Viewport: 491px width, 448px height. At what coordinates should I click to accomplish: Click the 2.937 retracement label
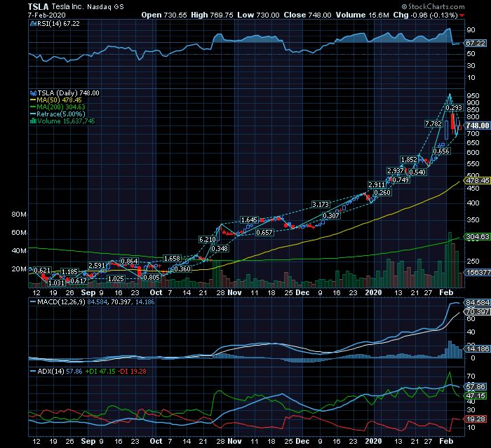[396, 171]
